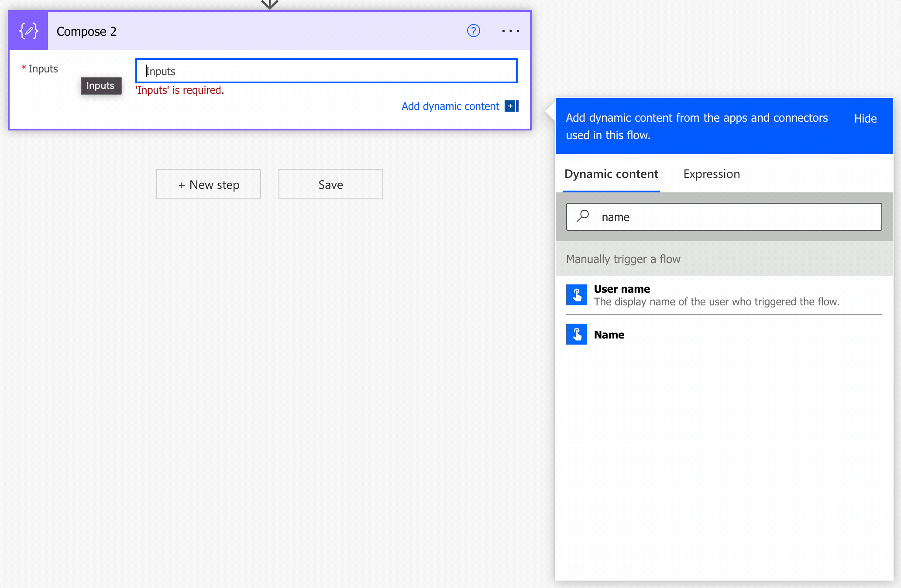The height and width of the screenshot is (588, 901).
Task: Hide the dynamic content panel
Action: point(865,119)
